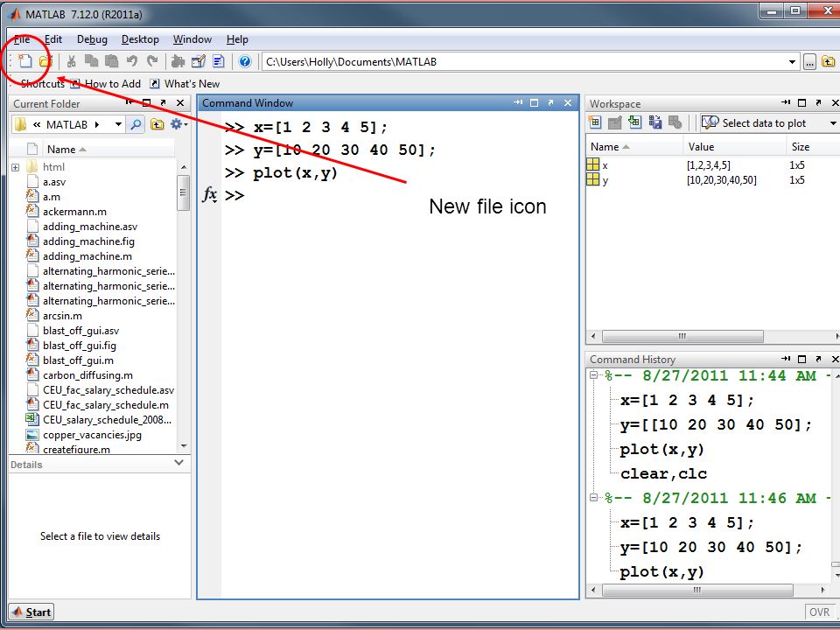Click the « breadcrumb button before MATLAB

pyautogui.click(x=37, y=125)
